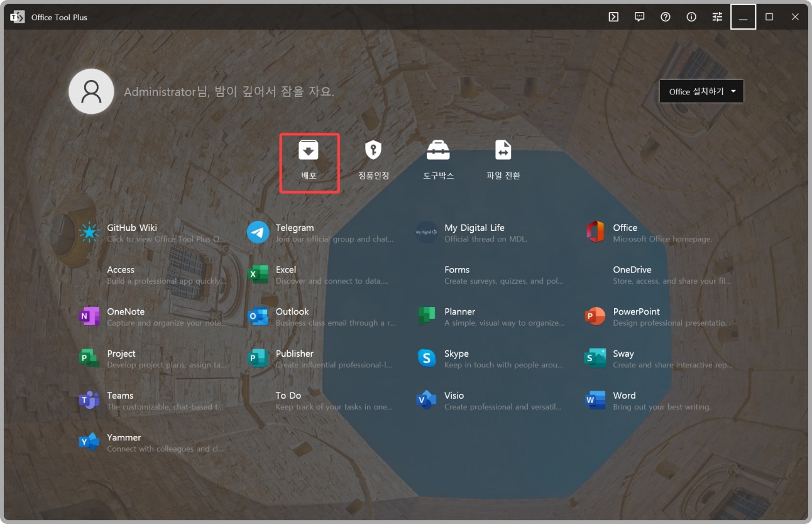Viewport: 812px width, 524px height.
Task: Click the Office Tool Plus logo icon
Action: [x=18, y=17]
